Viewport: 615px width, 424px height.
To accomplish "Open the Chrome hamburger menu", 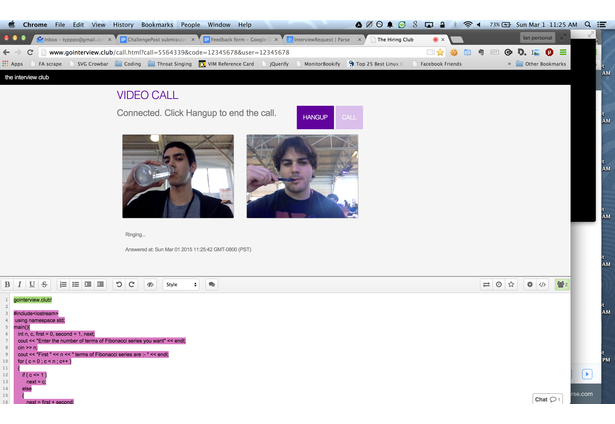I will (563, 52).
